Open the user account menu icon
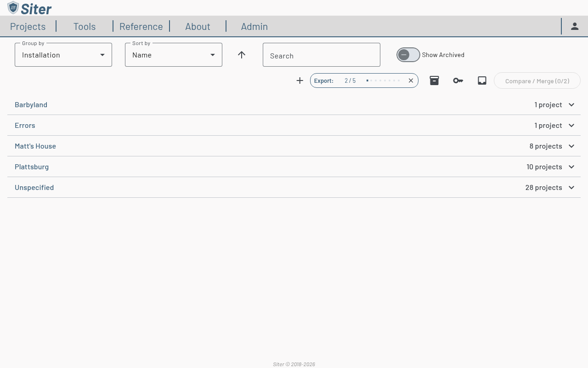Viewport: 588px width, 368px height. [x=575, y=26]
